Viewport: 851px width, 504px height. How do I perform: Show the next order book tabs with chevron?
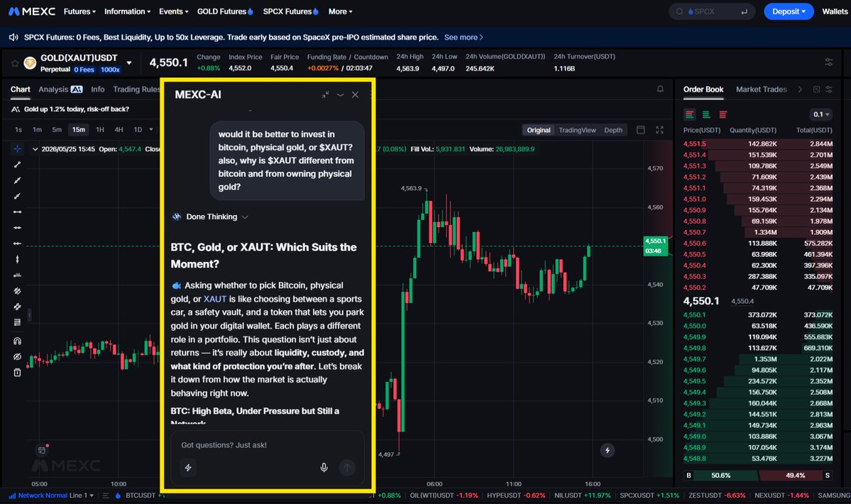(799, 89)
